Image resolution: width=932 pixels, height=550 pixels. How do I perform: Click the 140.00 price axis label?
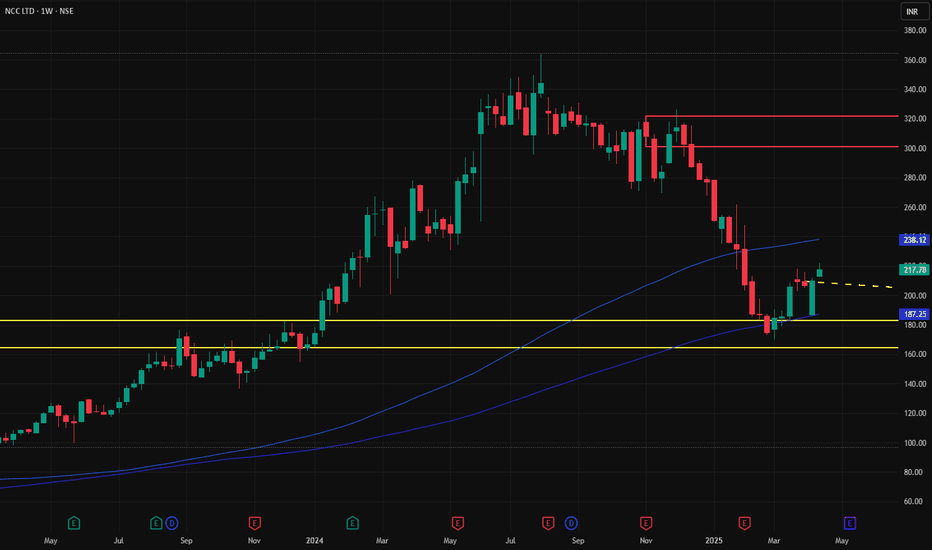(915, 384)
